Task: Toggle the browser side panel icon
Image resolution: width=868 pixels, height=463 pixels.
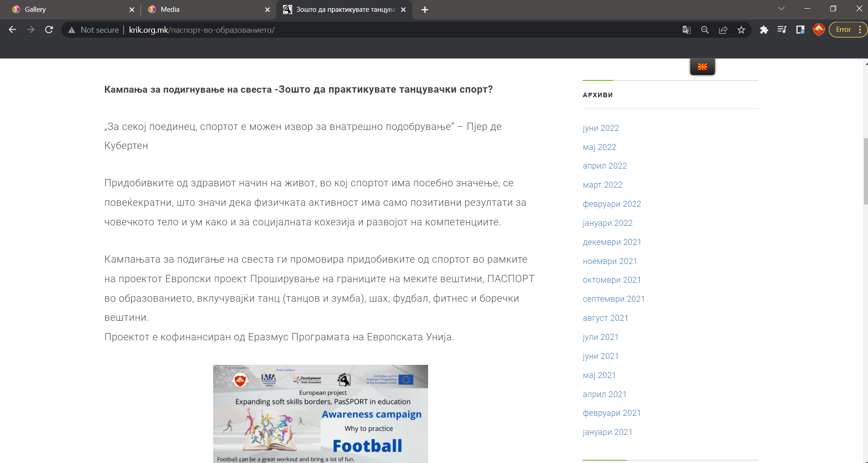Action: 800,30
